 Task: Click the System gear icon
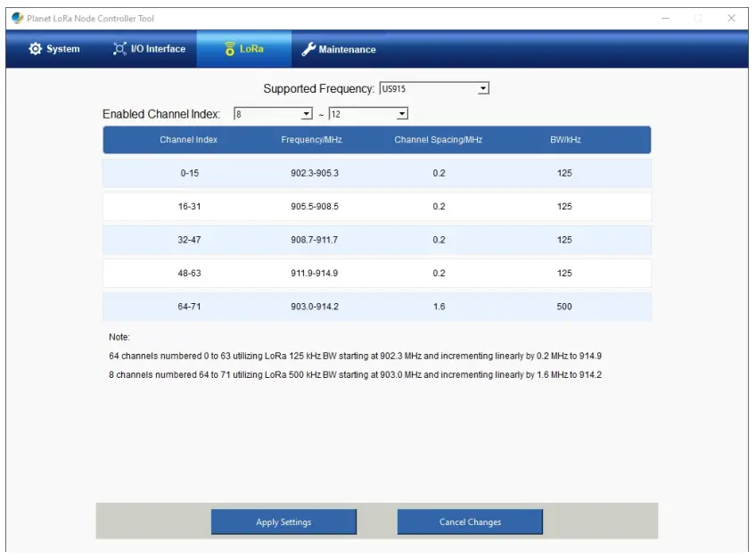click(x=35, y=49)
